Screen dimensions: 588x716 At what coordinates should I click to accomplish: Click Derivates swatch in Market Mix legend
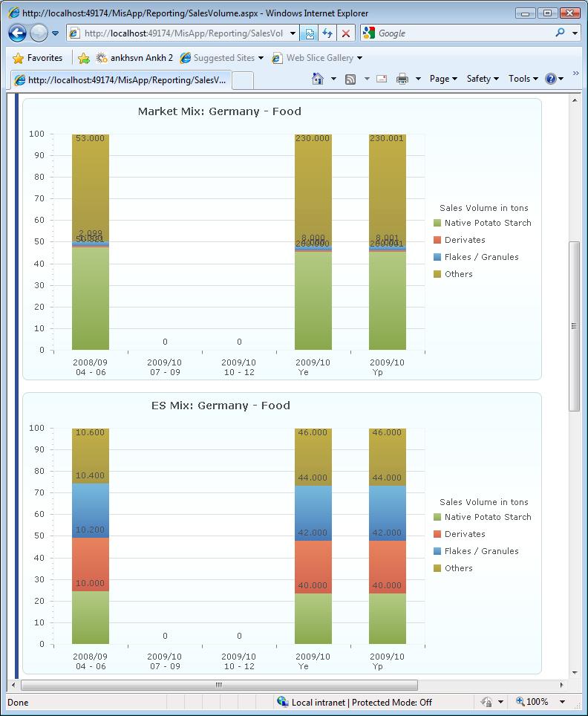point(437,240)
